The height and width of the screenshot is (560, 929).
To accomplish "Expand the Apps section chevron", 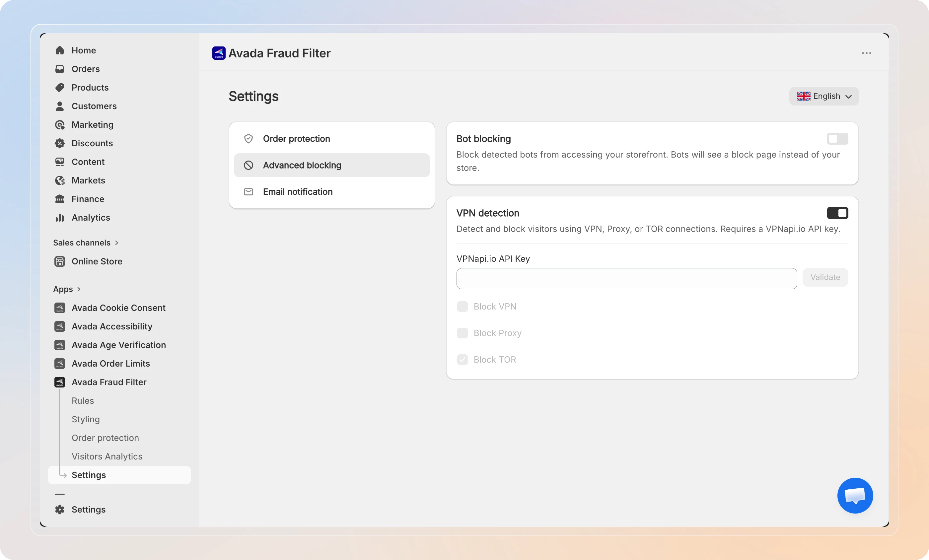I will pyautogui.click(x=79, y=289).
